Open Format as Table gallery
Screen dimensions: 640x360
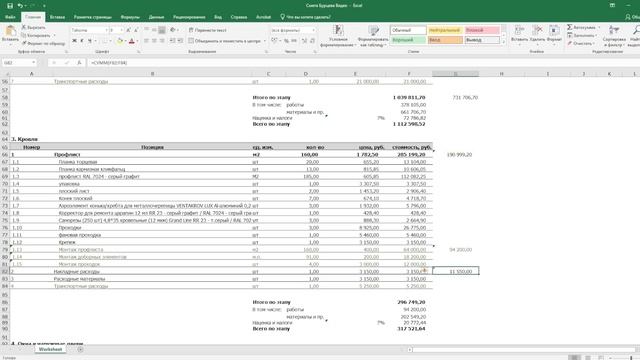coord(373,36)
